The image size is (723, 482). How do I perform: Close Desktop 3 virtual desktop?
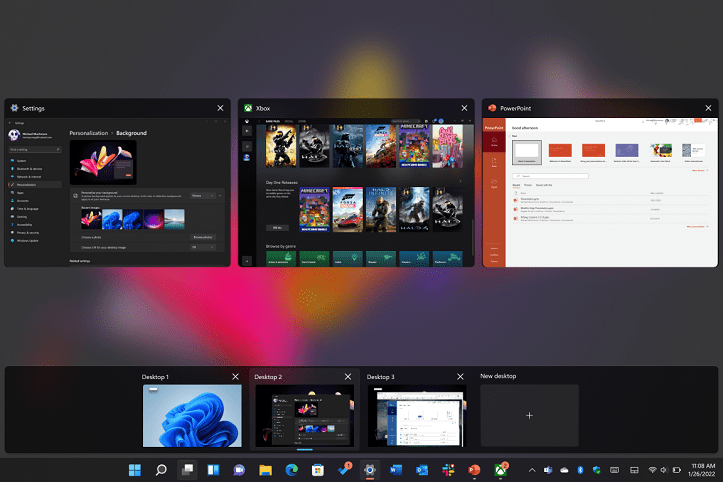460,377
